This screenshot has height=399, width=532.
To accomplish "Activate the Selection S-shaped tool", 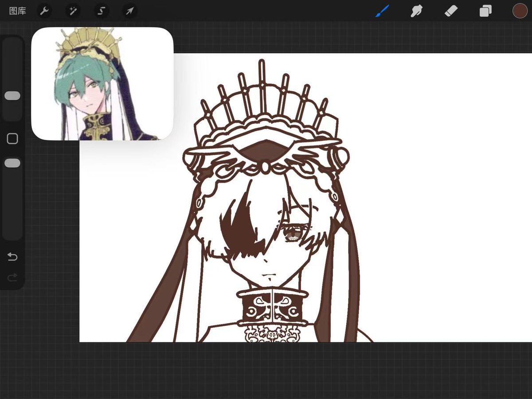I will click(101, 11).
